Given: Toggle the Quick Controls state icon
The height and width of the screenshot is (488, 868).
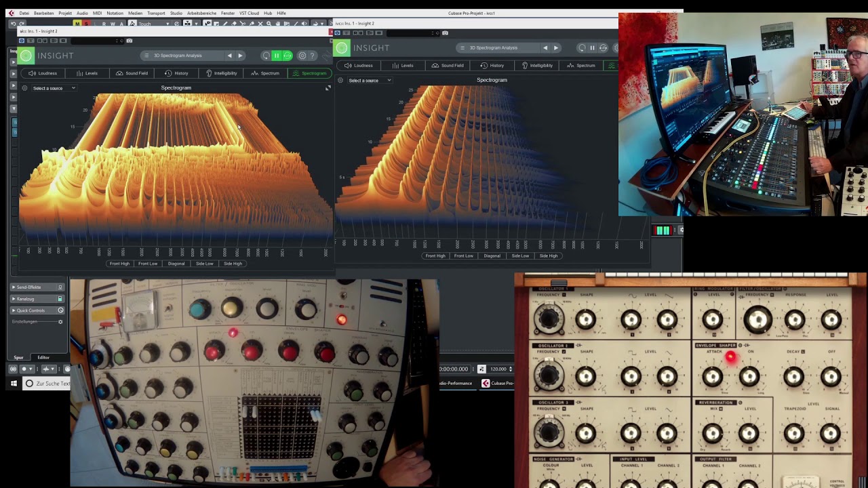Looking at the screenshot, I should point(60,310).
